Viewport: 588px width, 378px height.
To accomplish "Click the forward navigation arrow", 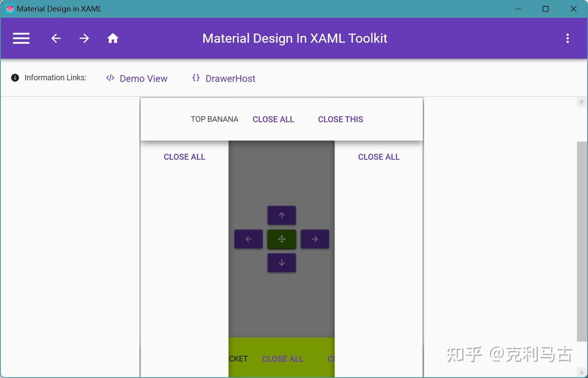I will click(x=84, y=38).
